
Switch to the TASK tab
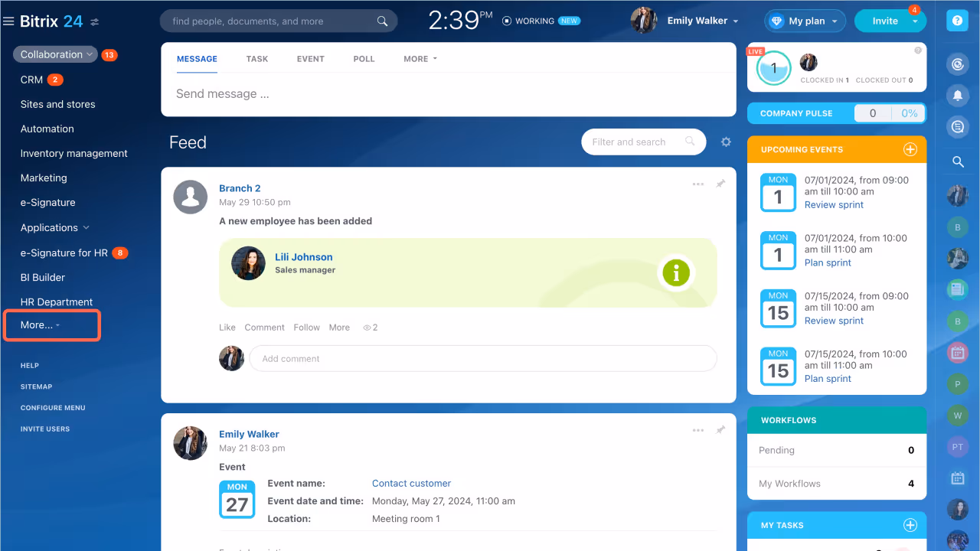[257, 58]
